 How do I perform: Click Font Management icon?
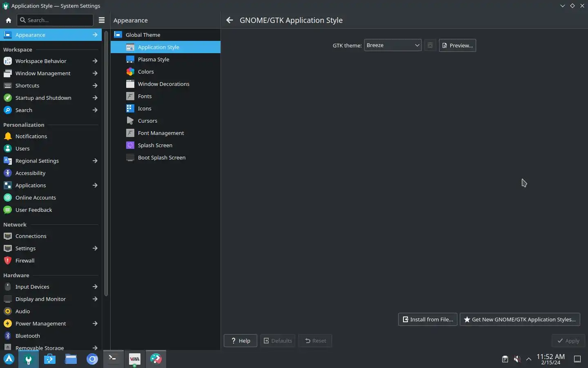point(130,133)
